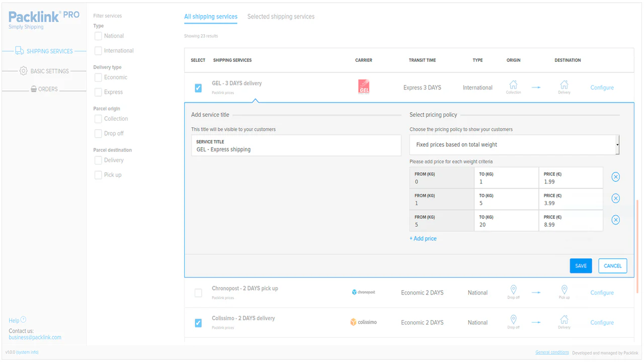Image resolution: width=644 pixels, height=362 pixels.
Task: Click the Colissimo row Delivery destination icon
Action: tap(564, 320)
